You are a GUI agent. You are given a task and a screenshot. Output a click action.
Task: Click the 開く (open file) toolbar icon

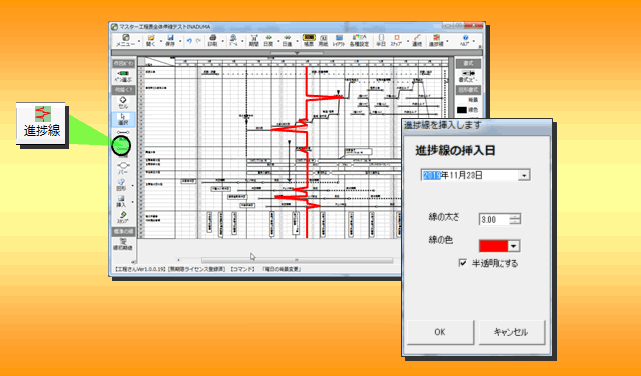tap(151, 40)
